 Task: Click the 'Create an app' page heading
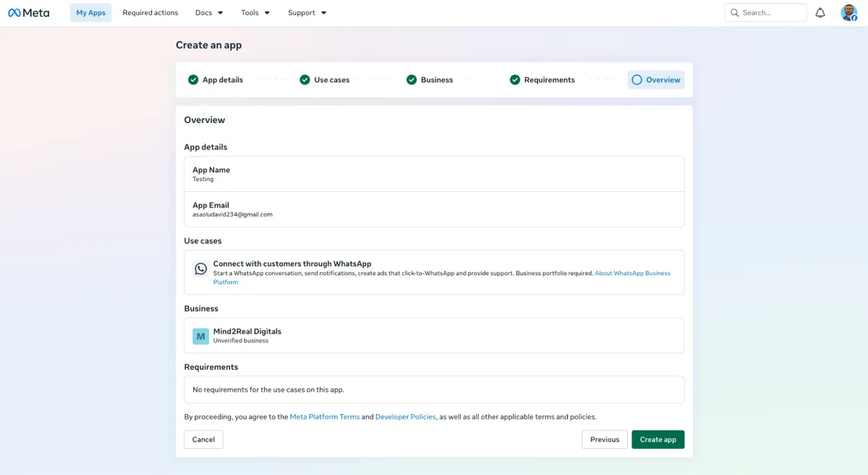click(209, 45)
